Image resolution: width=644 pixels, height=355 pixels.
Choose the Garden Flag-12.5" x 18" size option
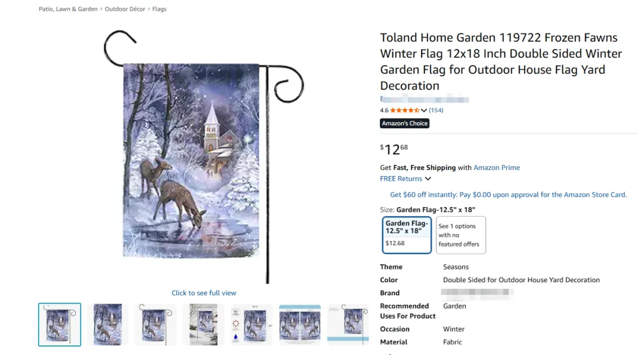[x=407, y=235]
